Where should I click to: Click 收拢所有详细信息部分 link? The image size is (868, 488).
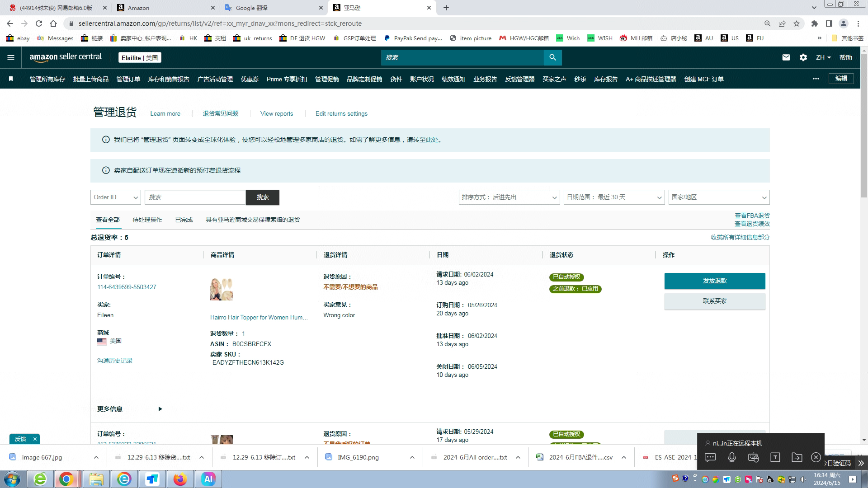click(740, 237)
